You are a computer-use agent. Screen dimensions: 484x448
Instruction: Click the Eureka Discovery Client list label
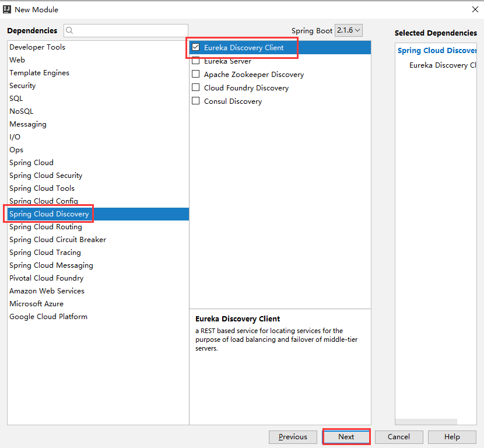tap(244, 48)
